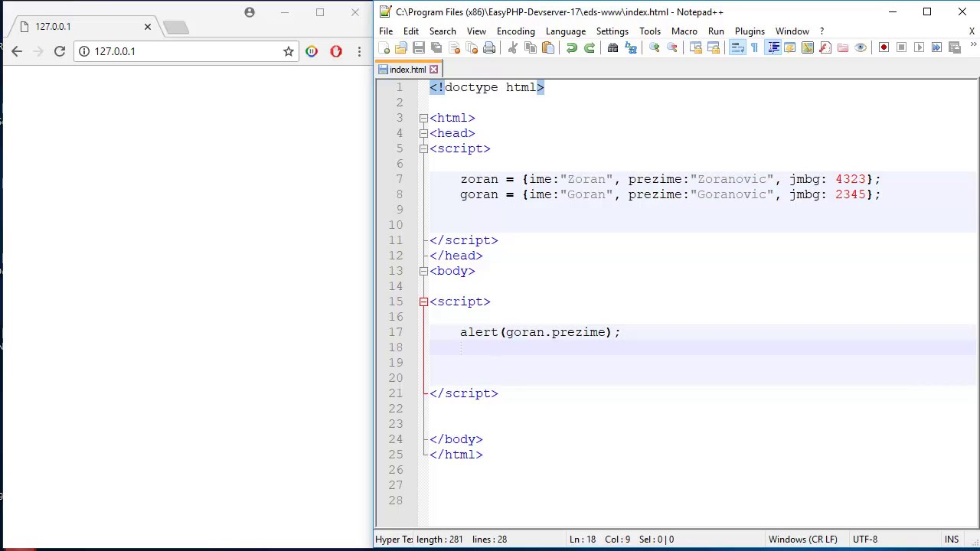Open the User Defined Language icon
Screen dimensions: 980x551
tap(790, 47)
